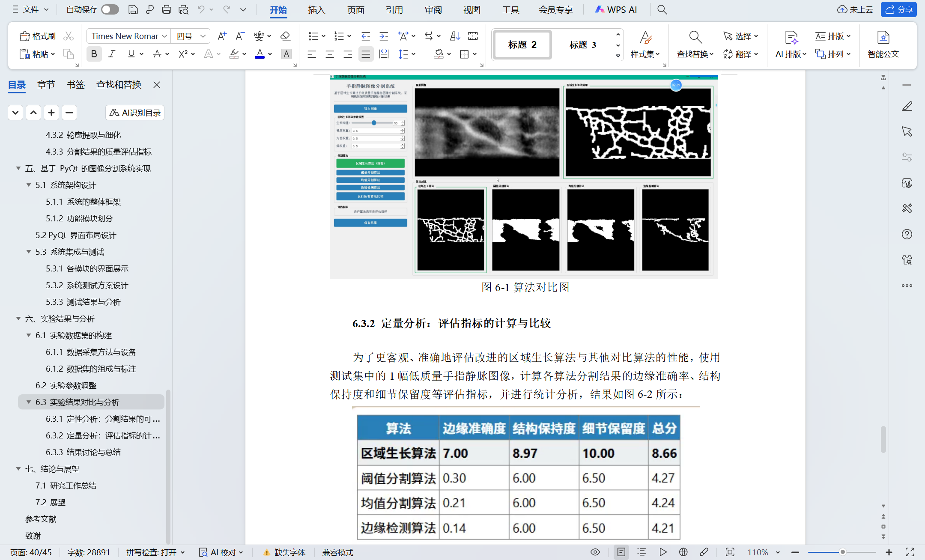Open the 文件 menu
Viewport: 925px width, 560px height.
(30, 9)
